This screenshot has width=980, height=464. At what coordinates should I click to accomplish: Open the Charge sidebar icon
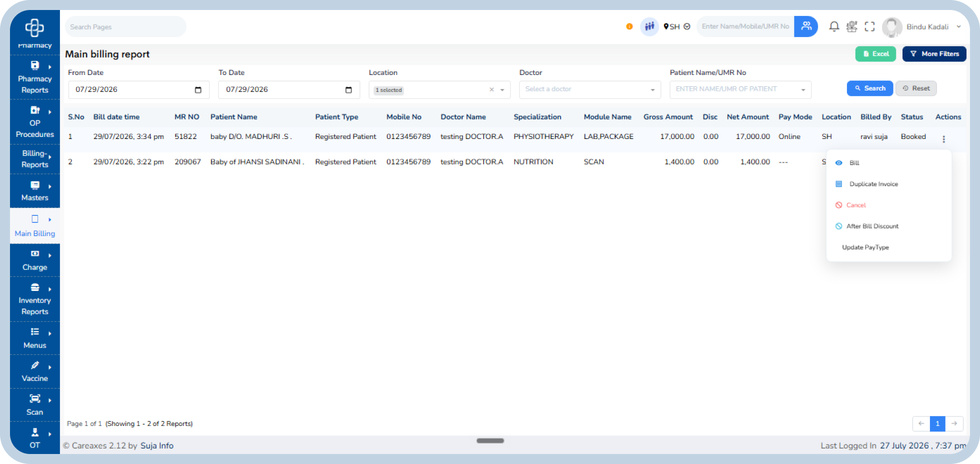(35, 254)
